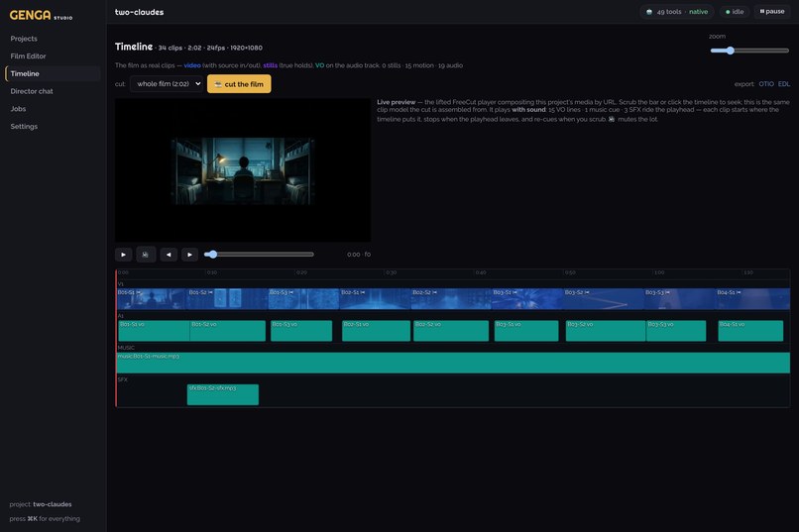The image size is (799, 532).
Task: Select the B01-S2 video clip on V1
Action: click(x=227, y=299)
